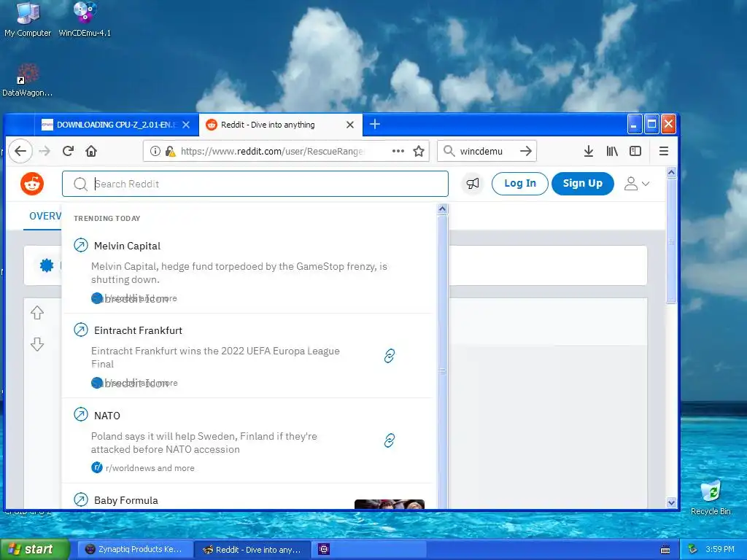
Task: Open Reddit advertise megaphone icon
Action: tap(473, 183)
